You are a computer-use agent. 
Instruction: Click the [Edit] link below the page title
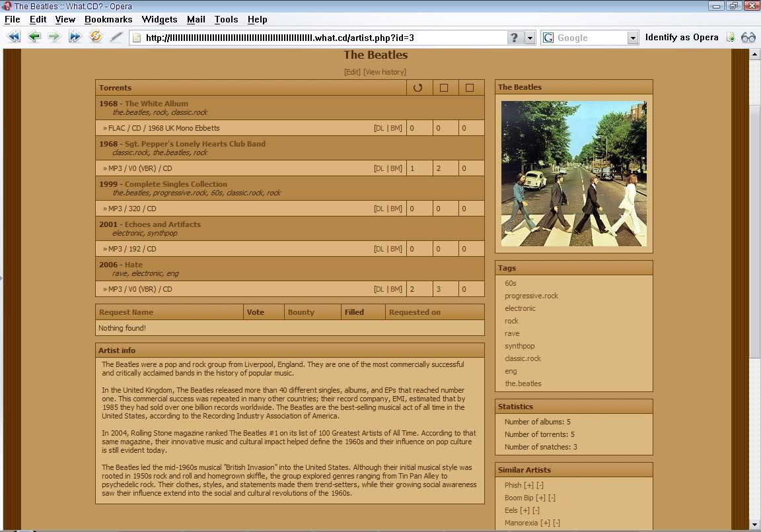[352, 72]
